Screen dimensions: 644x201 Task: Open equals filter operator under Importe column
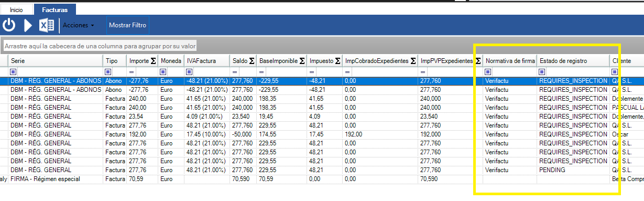pos(132,72)
